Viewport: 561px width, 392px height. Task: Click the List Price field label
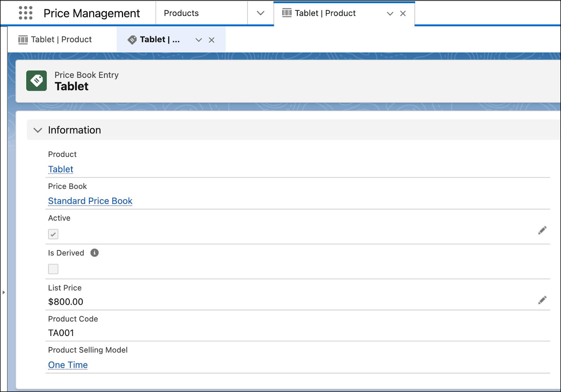tap(65, 288)
